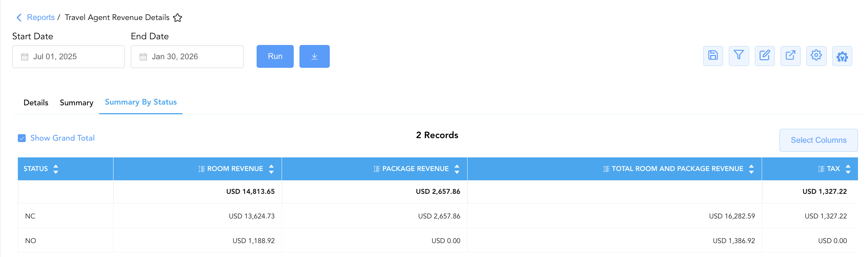This screenshot has height=257, width=868.
Task: Open the filter funnel icon
Action: coord(739,56)
